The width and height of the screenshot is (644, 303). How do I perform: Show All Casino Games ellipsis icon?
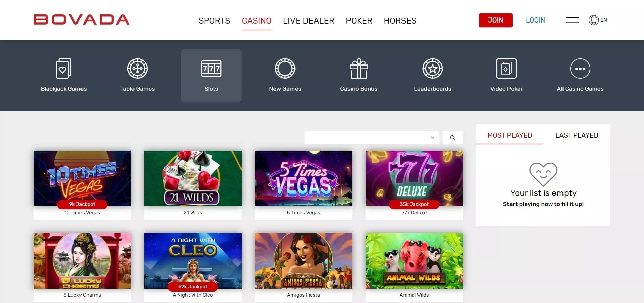coord(580,69)
